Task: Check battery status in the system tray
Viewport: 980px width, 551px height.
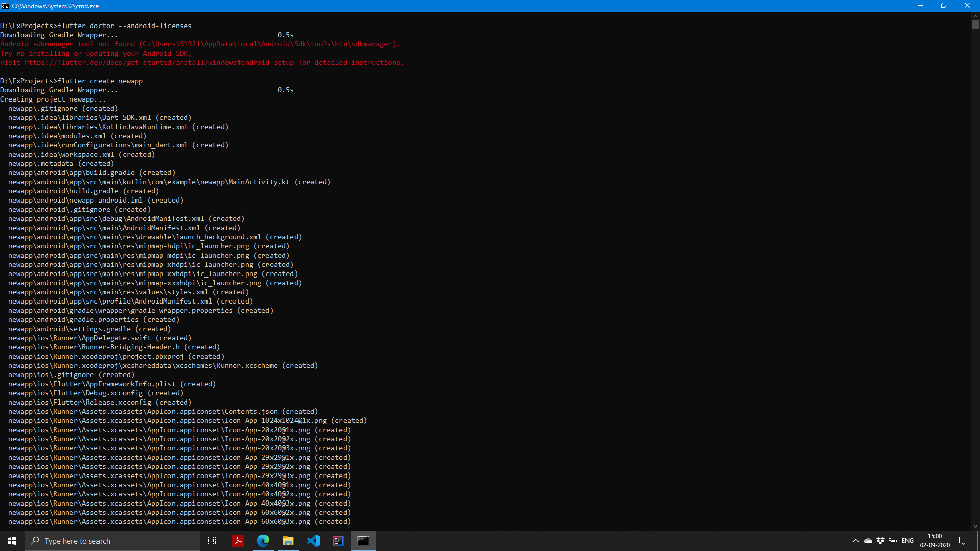Action: click(x=893, y=541)
